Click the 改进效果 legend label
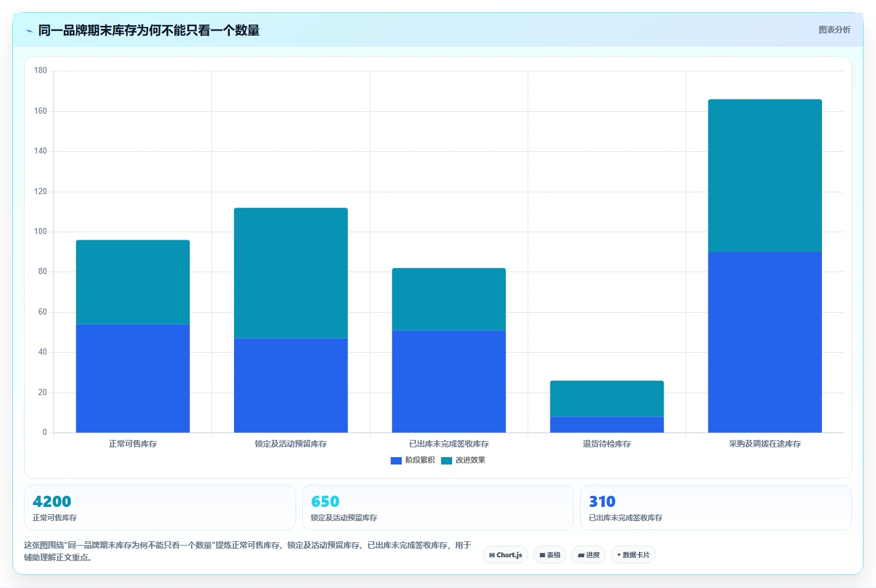This screenshot has width=876, height=588. (x=471, y=460)
